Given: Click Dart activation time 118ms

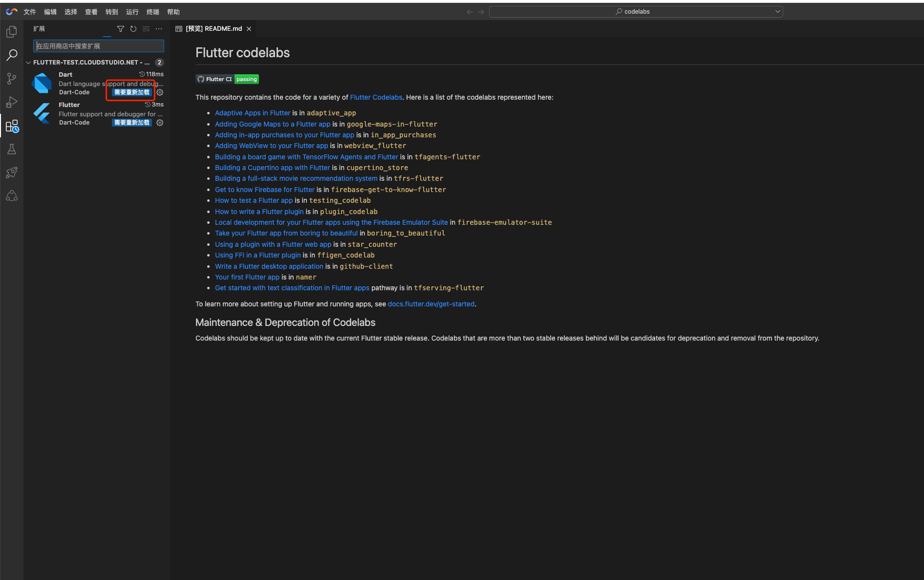Looking at the screenshot, I should click(151, 74).
